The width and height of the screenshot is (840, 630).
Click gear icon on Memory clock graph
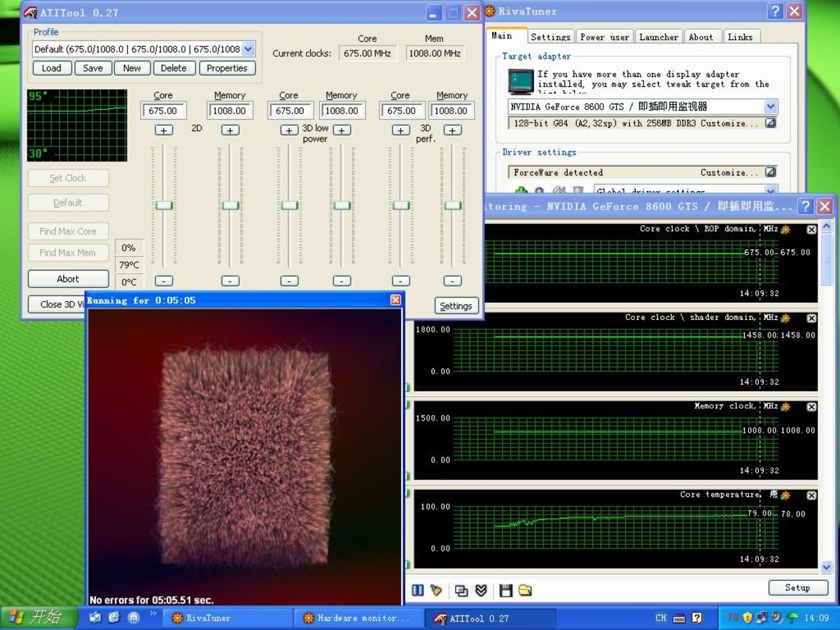click(785, 407)
